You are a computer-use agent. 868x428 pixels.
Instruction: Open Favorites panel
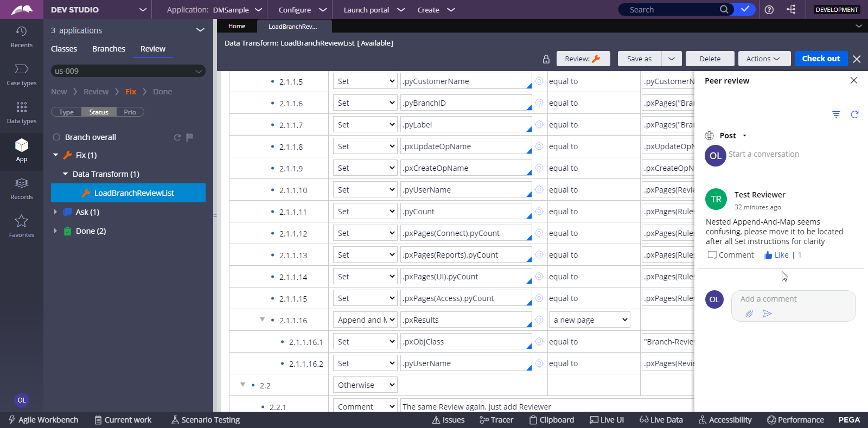coord(21,227)
